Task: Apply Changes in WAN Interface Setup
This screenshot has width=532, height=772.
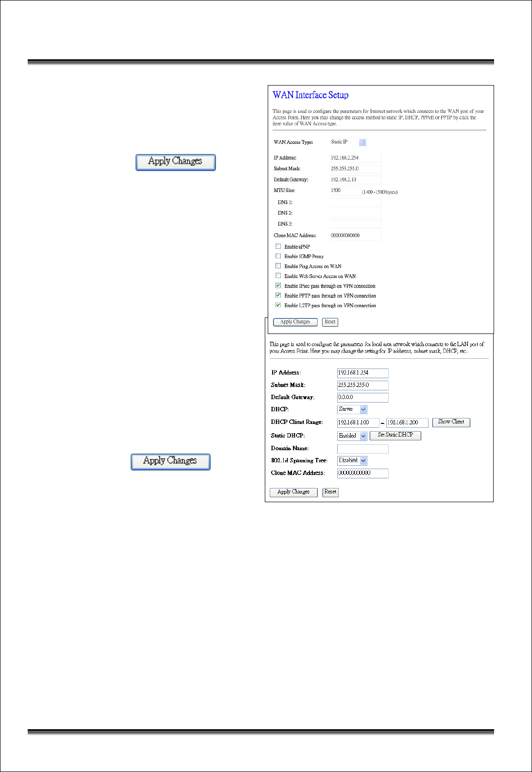Action: [x=295, y=322]
